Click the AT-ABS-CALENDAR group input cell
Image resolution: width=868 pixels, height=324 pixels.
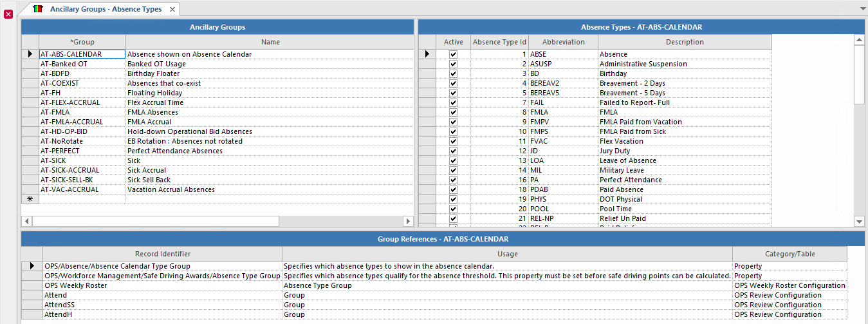pyautogui.click(x=82, y=54)
